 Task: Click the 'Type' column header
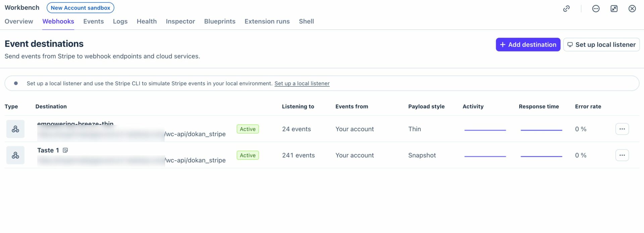click(11, 106)
